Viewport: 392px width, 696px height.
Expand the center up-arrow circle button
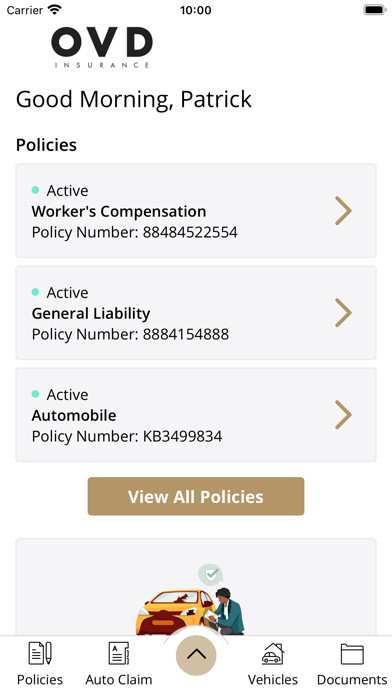click(x=196, y=656)
